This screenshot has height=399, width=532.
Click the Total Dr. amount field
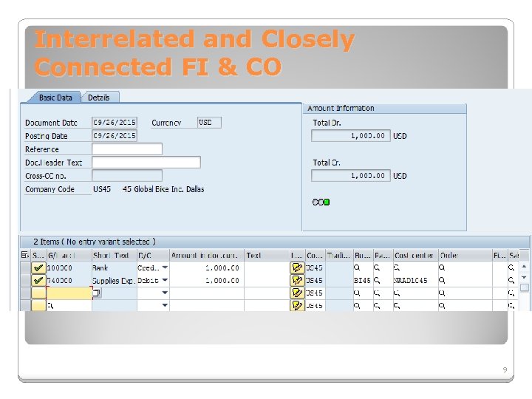click(351, 136)
